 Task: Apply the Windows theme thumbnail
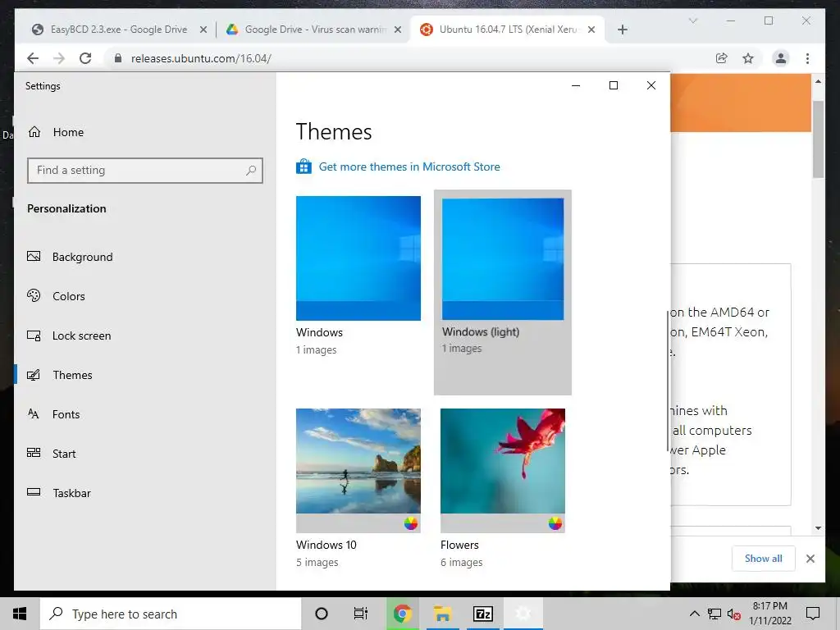click(x=358, y=258)
